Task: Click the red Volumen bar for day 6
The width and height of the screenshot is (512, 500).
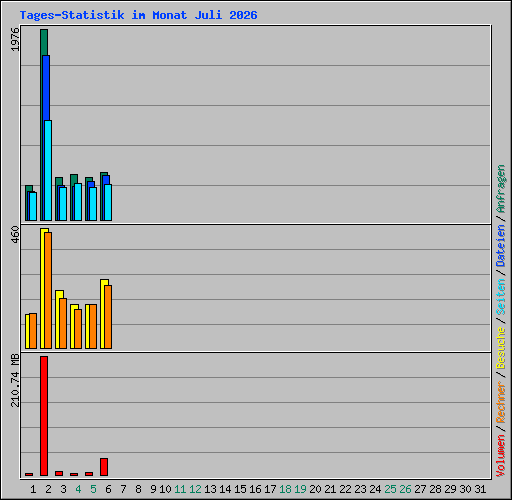Action: [104, 467]
